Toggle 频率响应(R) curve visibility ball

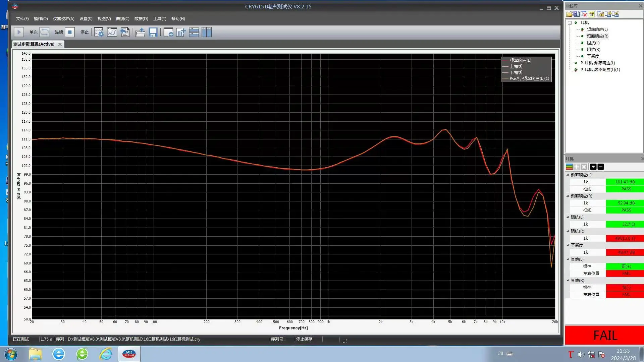582,36
